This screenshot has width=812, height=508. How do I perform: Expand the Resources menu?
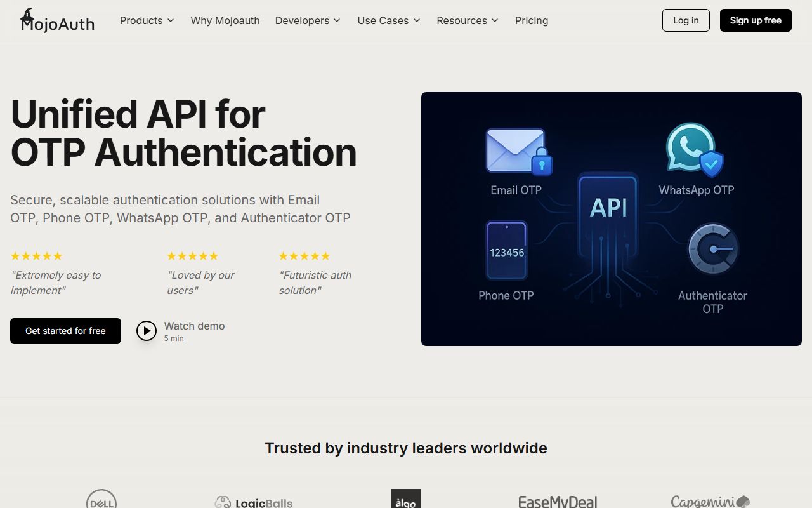467,20
